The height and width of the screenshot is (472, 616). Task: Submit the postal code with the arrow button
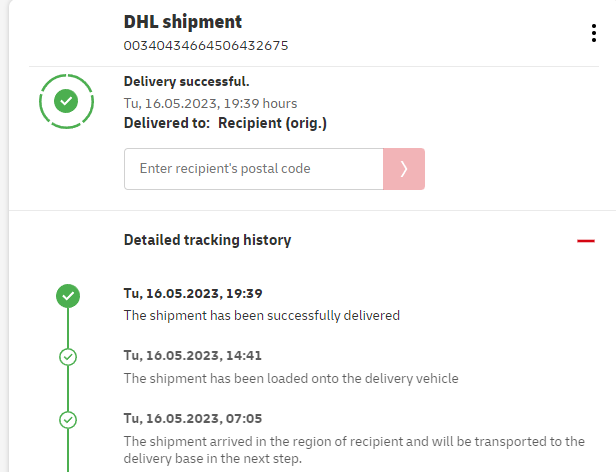(x=404, y=169)
